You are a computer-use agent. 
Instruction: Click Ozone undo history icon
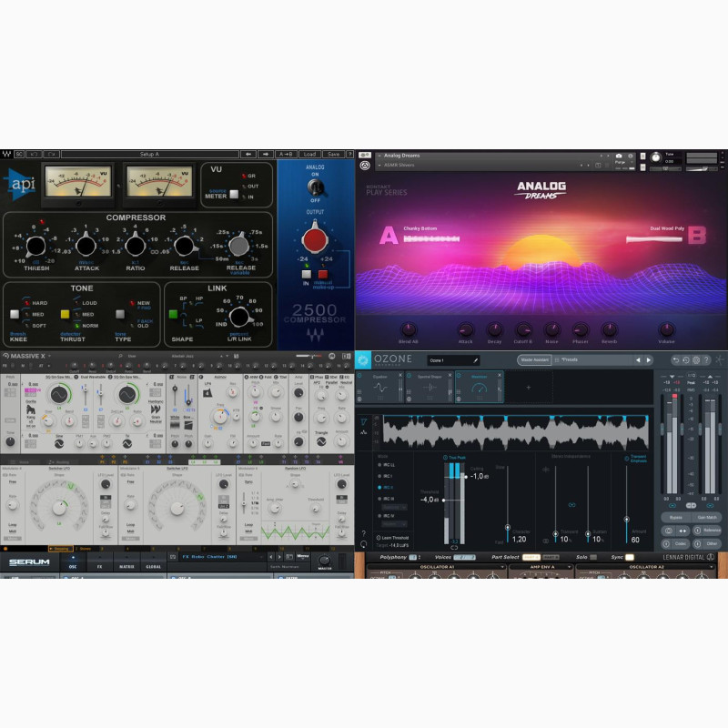point(686,359)
